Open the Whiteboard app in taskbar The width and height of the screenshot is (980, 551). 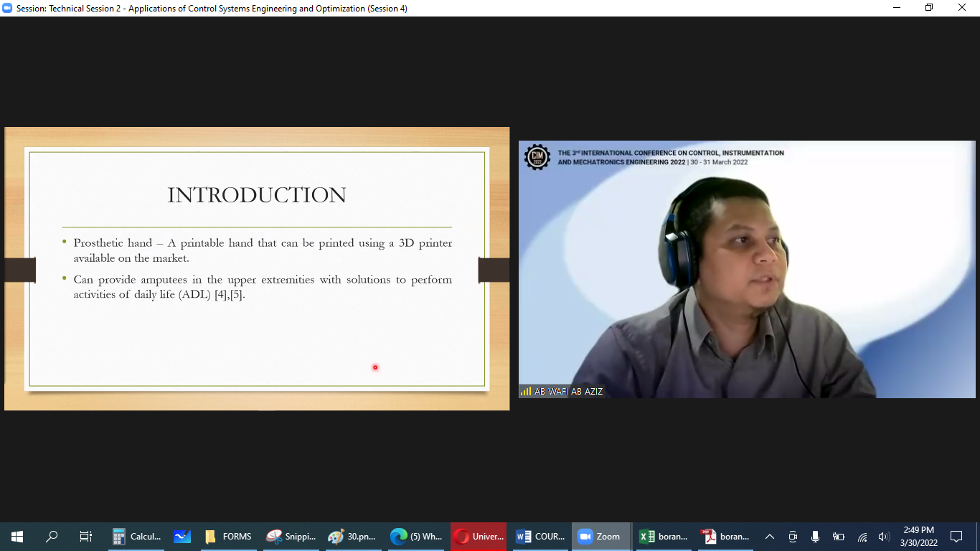[x=182, y=537]
